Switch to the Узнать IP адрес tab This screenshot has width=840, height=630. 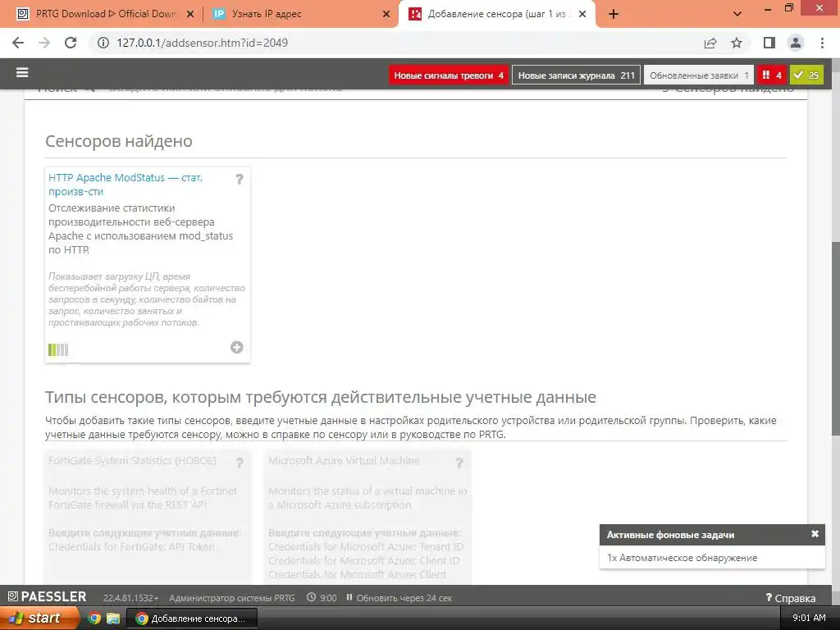tap(300, 14)
